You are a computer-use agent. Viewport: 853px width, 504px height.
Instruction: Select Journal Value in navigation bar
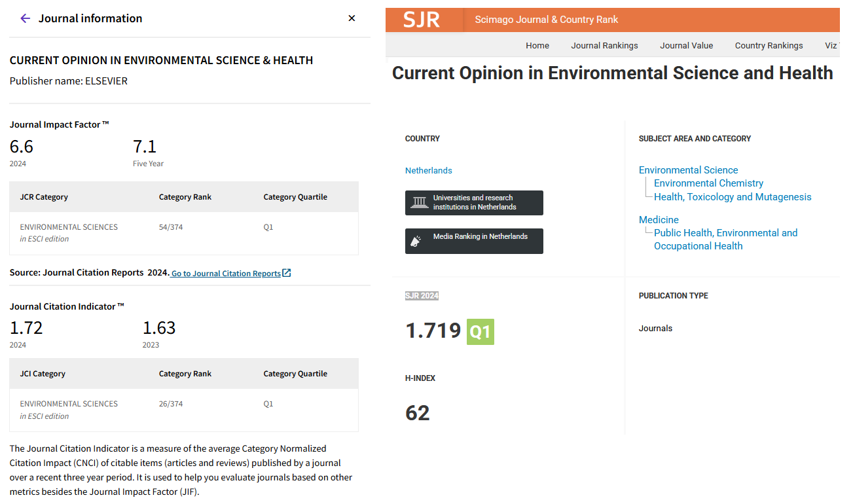[x=686, y=46]
